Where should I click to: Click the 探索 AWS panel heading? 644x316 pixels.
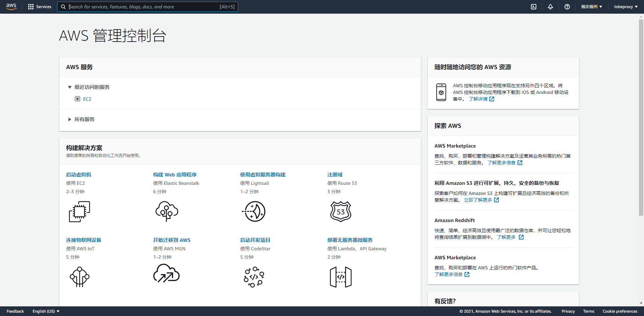[x=448, y=126]
